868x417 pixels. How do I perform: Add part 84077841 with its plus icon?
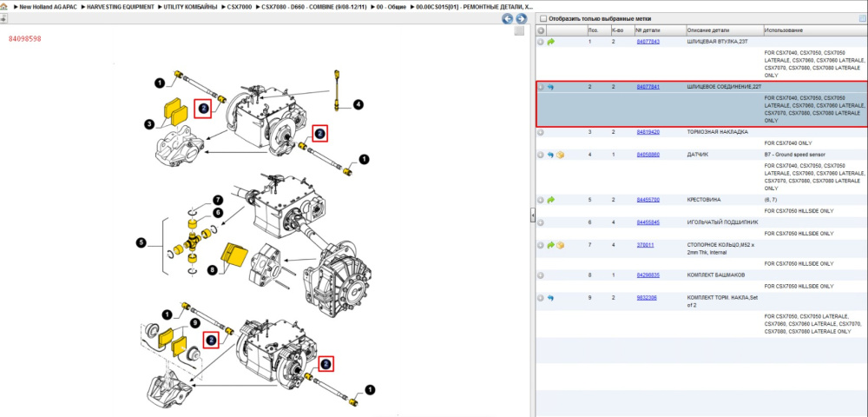pos(541,87)
